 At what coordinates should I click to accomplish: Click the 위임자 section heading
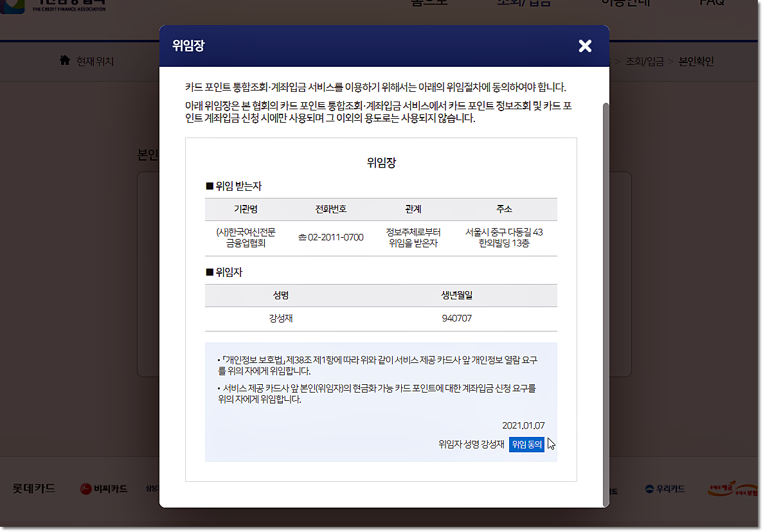(224, 272)
